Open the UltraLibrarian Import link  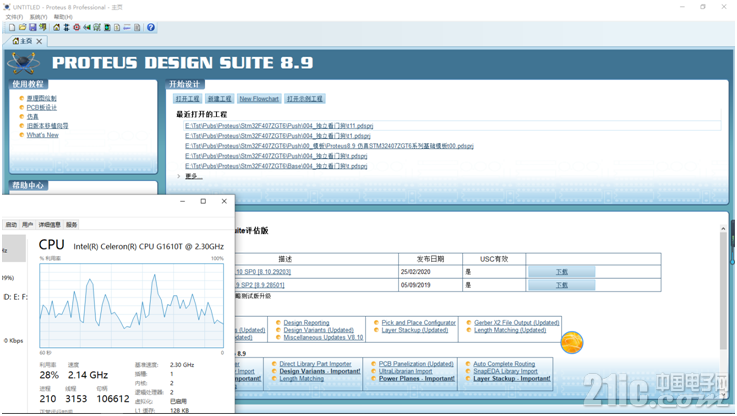tap(405, 371)
